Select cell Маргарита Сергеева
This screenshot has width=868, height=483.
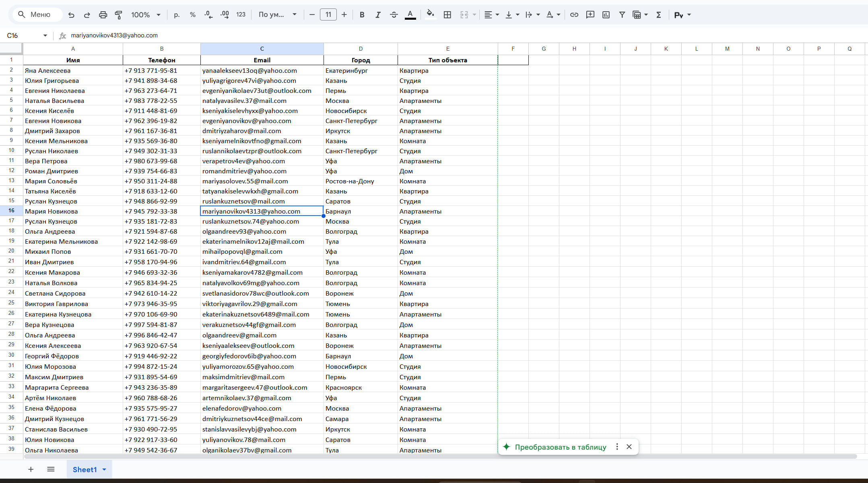click(73, 387)
